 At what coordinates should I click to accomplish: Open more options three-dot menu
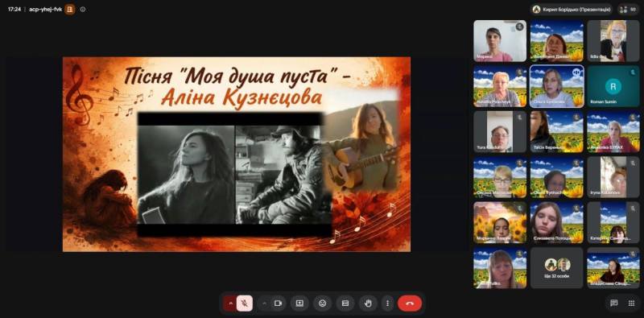point(388,304)
